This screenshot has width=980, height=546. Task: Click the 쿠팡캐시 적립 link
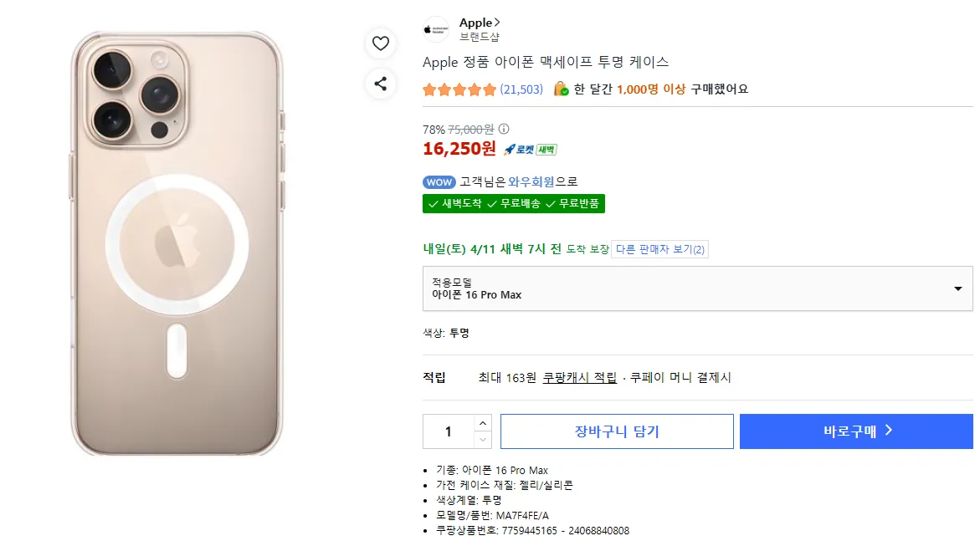pyautogui.click(x=579, y=378)
